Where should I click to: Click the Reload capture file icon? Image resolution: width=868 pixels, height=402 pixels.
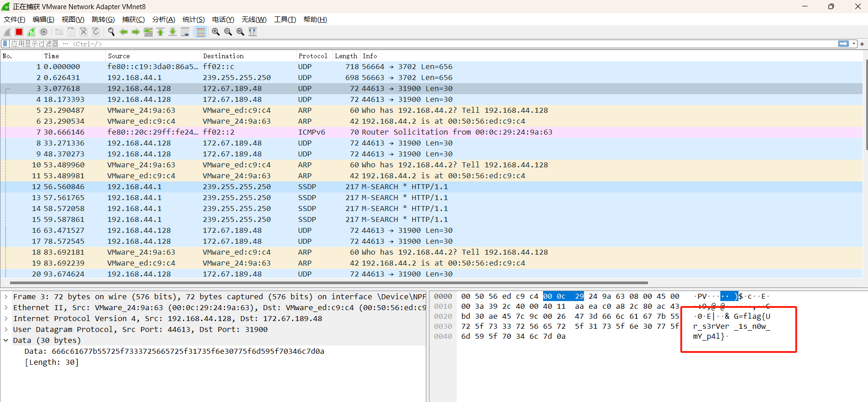click(x=96, y=32)
